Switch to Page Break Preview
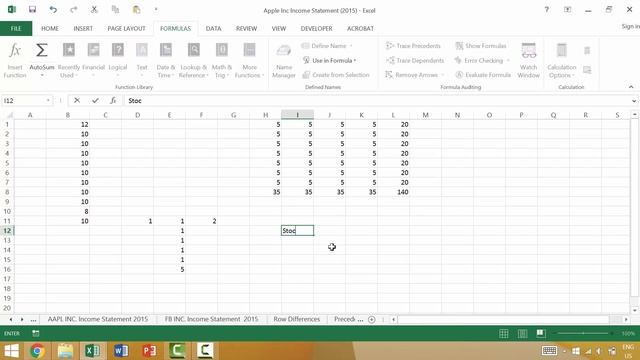Viewport: 640px width, 360px height. (x=541, y=333)
